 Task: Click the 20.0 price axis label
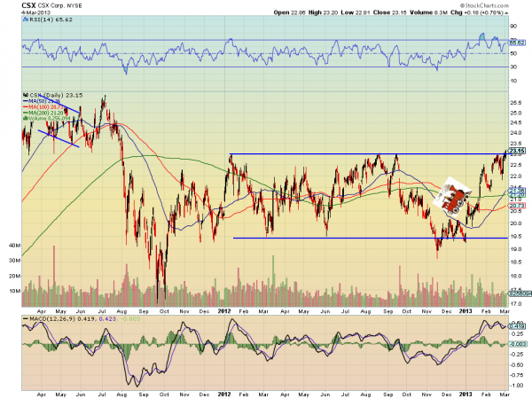(x=516, y=223)
